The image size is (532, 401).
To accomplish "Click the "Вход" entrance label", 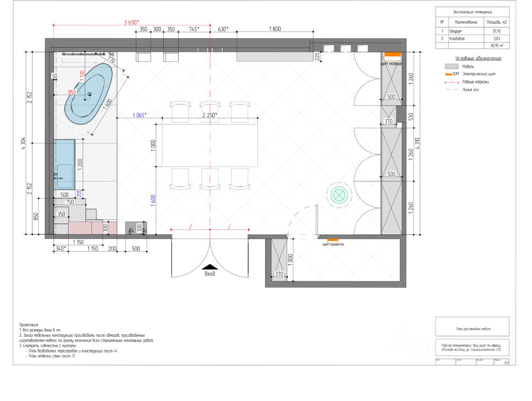I will 210,274.
